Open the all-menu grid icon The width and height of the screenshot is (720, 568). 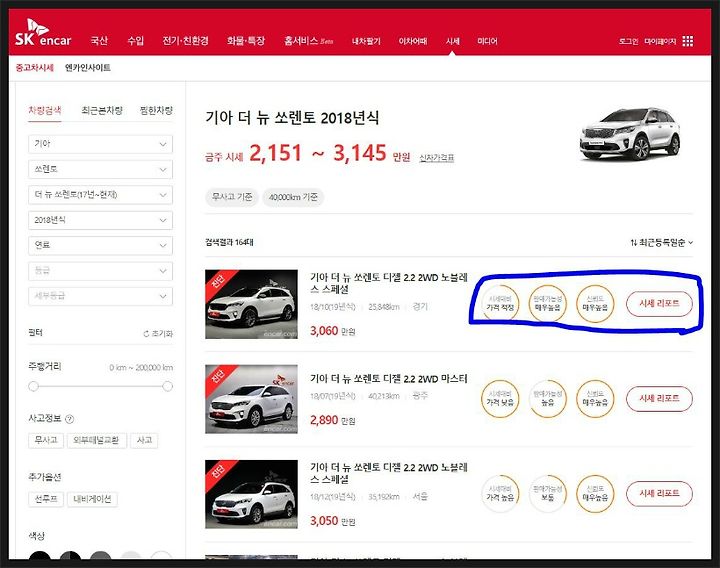click(x=687, y=41)
